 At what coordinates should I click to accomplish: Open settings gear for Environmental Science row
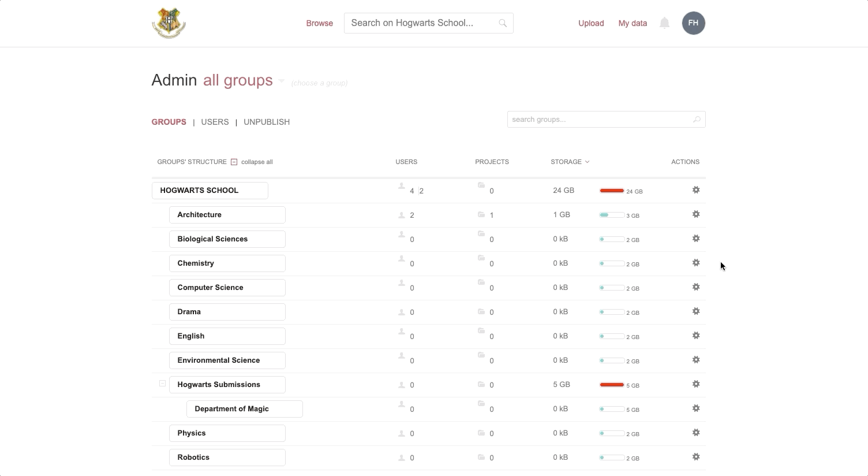click(696, 360)
